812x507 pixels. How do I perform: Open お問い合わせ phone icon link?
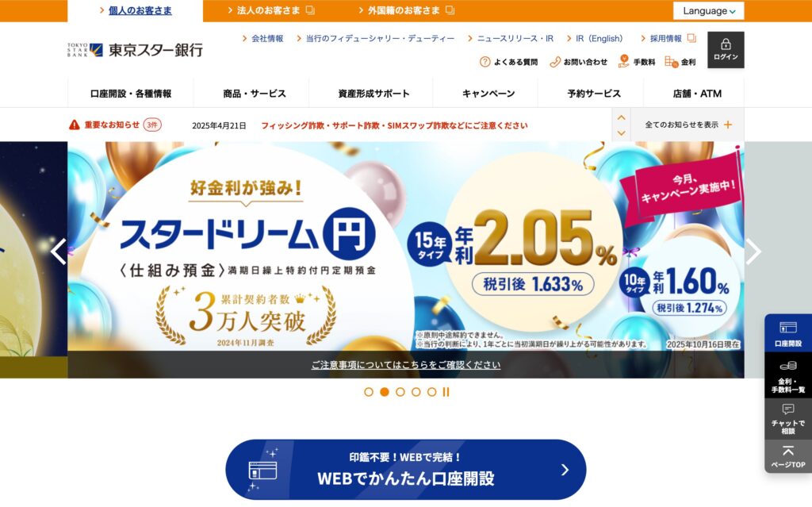pyautogui.click(x=554, y=62)
